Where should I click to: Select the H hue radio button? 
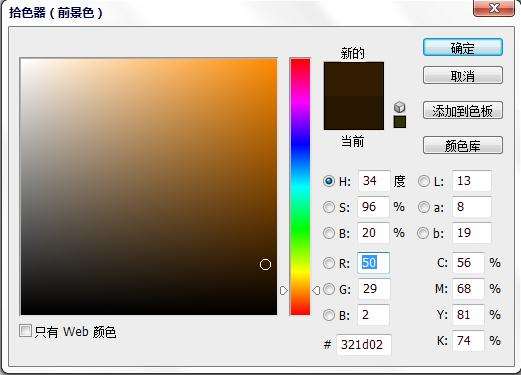point(329,181)
